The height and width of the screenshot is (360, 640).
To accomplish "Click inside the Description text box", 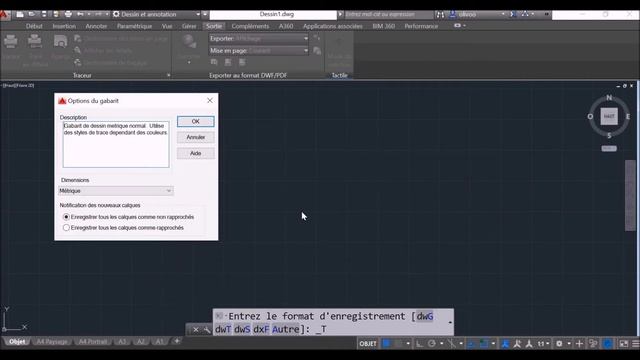I will coord(116,144).
